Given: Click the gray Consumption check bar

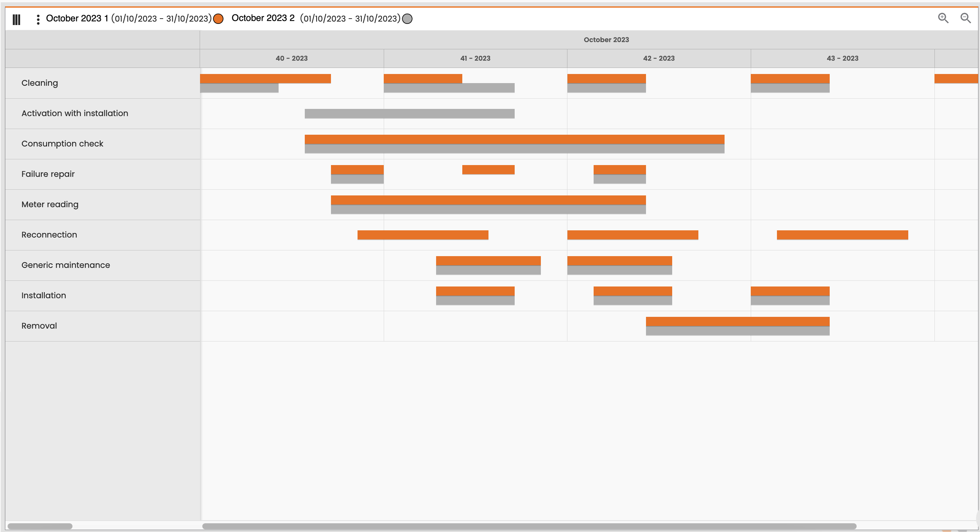Looking at the screenshot, I should pos(514,149).
